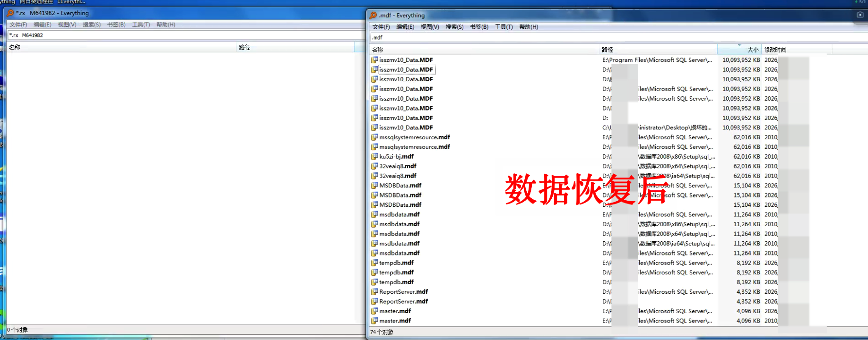Click the isszmv10_Data.MDF icon in E:\Program Files
The width and height of the screenshot is (868, 340).
coord(374,60)
